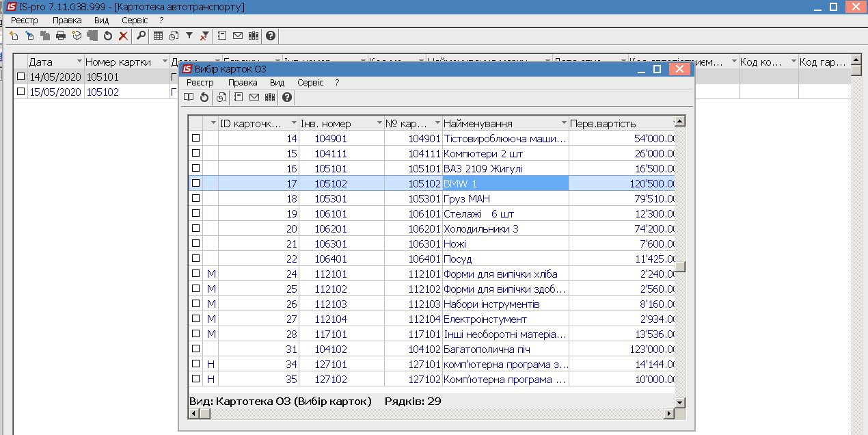This screenshot has width=868, height=435.
Task: Click the notepad icon in Вибір карток ОЗ
Action: click(x=239, y=97)
